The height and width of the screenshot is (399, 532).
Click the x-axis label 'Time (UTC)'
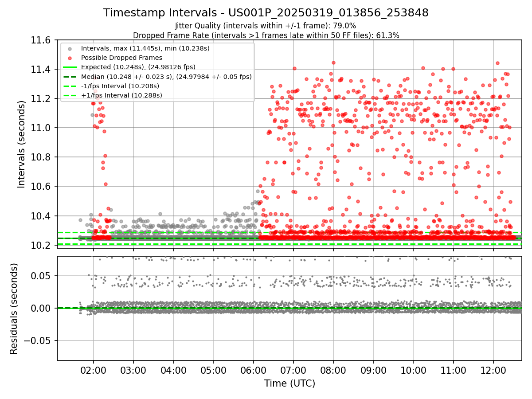289,383
